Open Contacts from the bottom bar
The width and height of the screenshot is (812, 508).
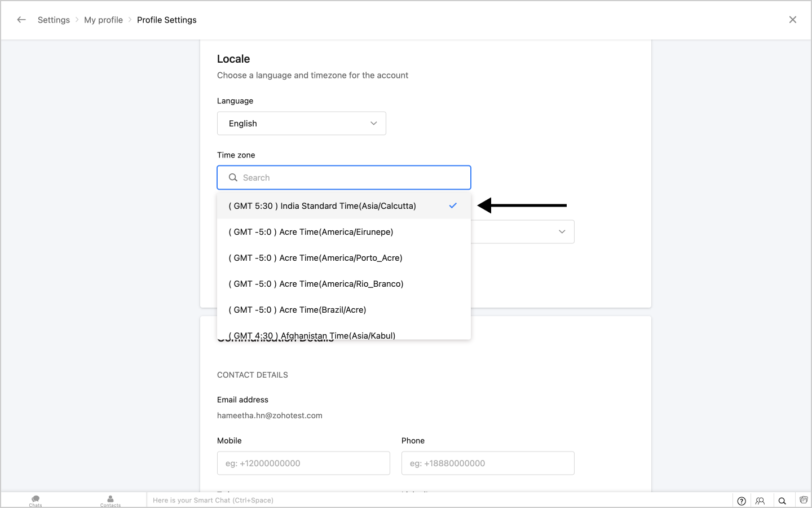[111, 501]
